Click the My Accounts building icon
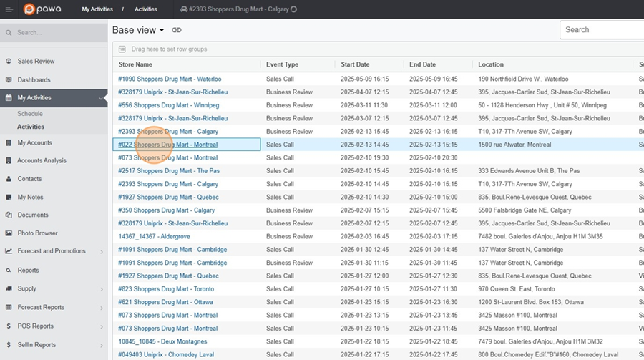The width and height of the screenshot is (644, 360). tap(9, 142)
